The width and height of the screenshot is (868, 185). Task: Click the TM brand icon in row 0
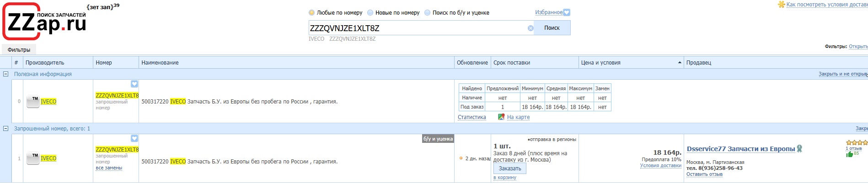[33, 102]
